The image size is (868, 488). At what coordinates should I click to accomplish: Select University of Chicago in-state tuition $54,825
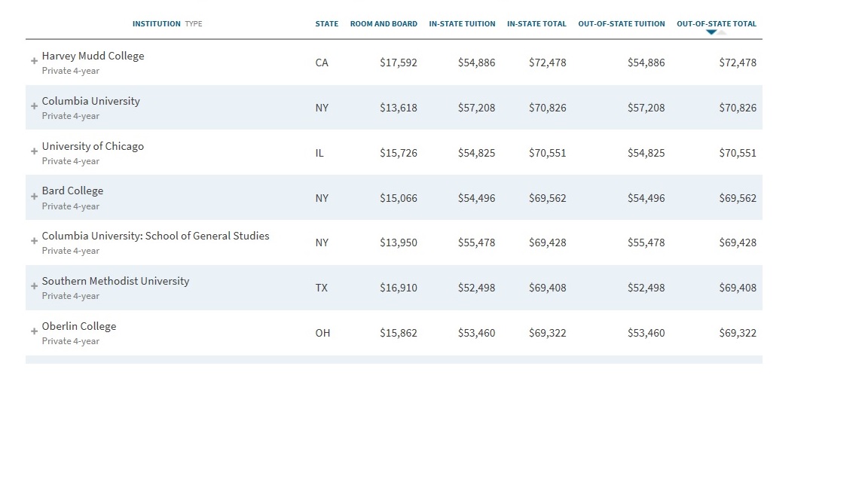477,153
